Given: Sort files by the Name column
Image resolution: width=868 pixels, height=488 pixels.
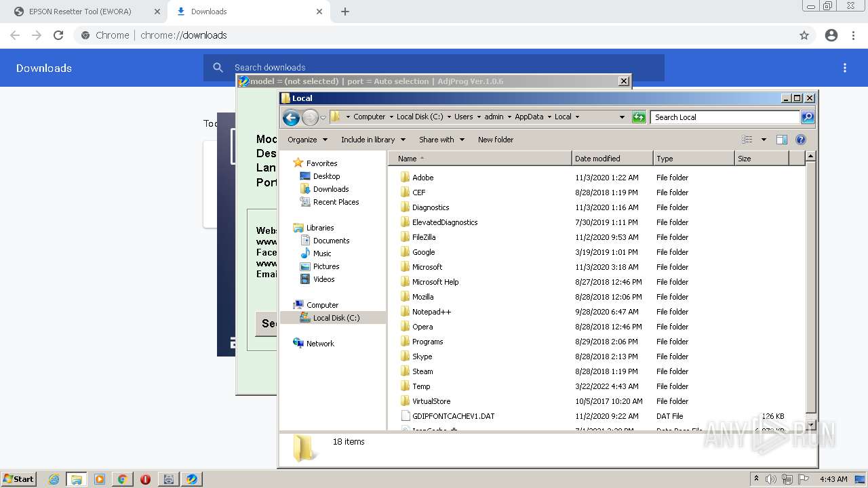Looking at the screenshot, I should [x=480, y=159].
